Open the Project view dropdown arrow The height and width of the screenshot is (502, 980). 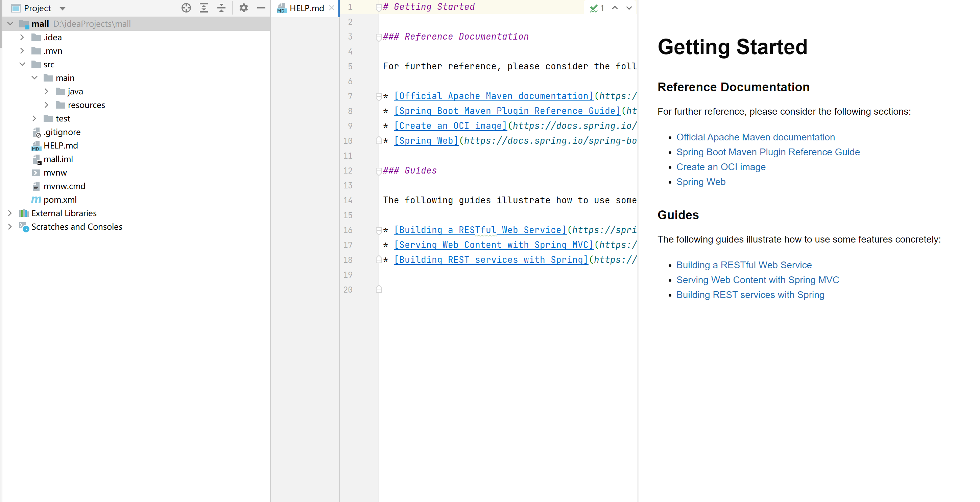(x=63, y=8)
